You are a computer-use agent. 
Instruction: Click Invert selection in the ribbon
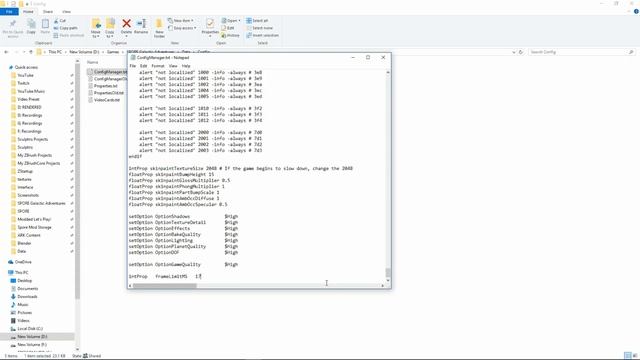pos(262,35)
